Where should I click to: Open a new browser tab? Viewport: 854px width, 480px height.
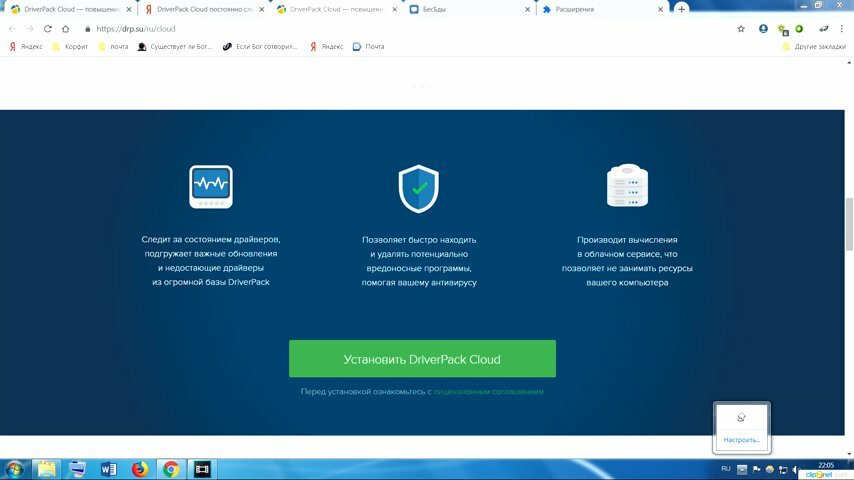(681, 9)
